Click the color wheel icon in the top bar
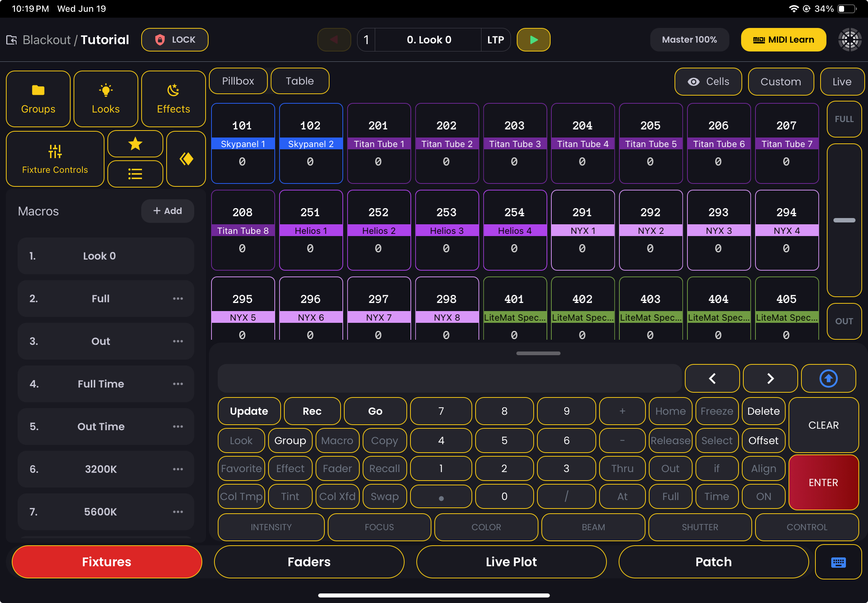The height and width of the screenshot is (603, 868). pos(850,39)
